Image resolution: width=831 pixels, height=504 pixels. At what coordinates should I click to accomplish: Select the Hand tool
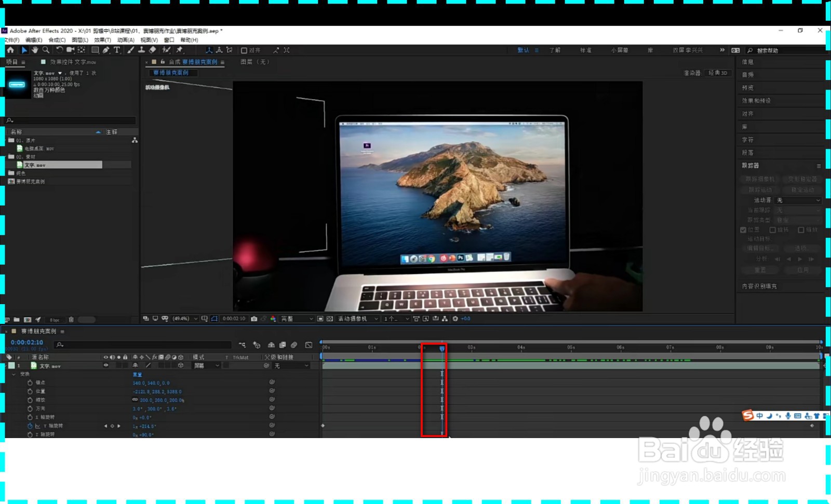pyautogui.click(x=35, y=50)
